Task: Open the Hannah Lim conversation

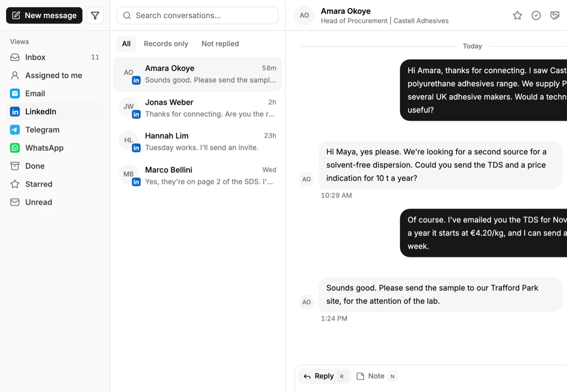Action: (x=197, y=141)
